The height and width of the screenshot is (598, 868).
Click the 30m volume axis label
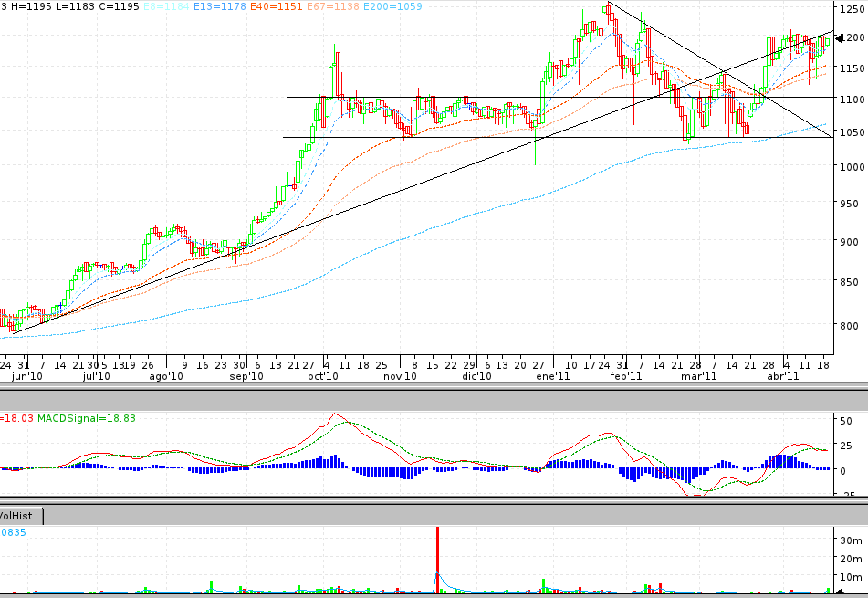point(851,540)
